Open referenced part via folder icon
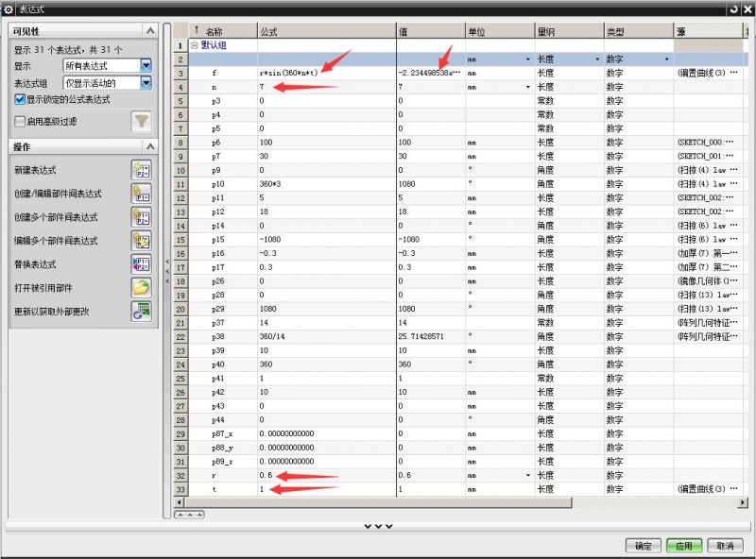 141,288
